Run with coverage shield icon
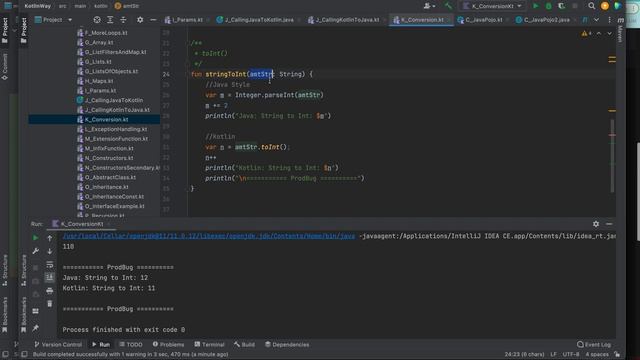 click(x=562, y=6)
